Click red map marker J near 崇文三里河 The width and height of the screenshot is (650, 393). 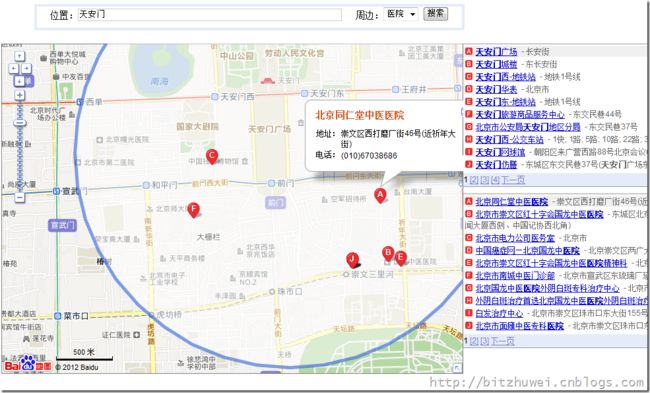pyautogui.click(x=352, y=260)
